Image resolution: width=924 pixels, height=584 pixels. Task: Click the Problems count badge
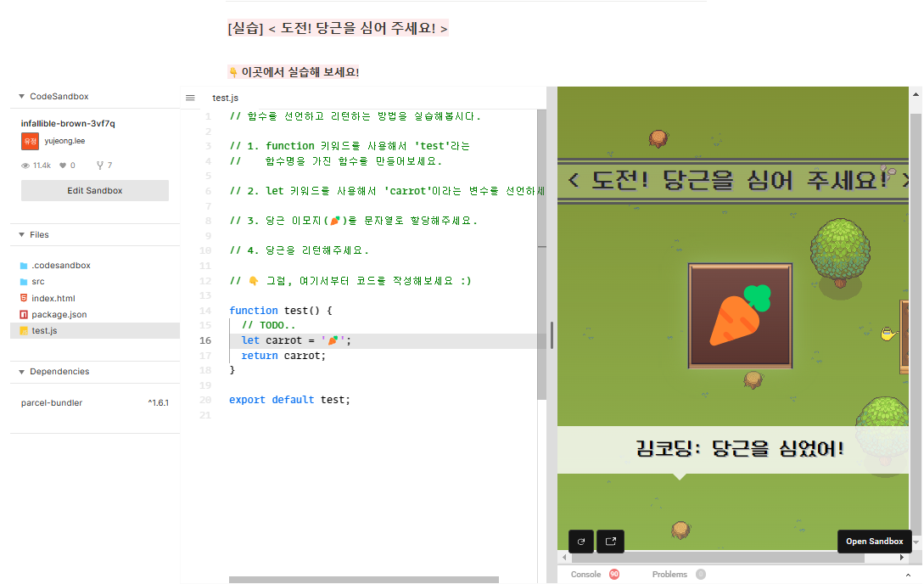pos(701,574)
